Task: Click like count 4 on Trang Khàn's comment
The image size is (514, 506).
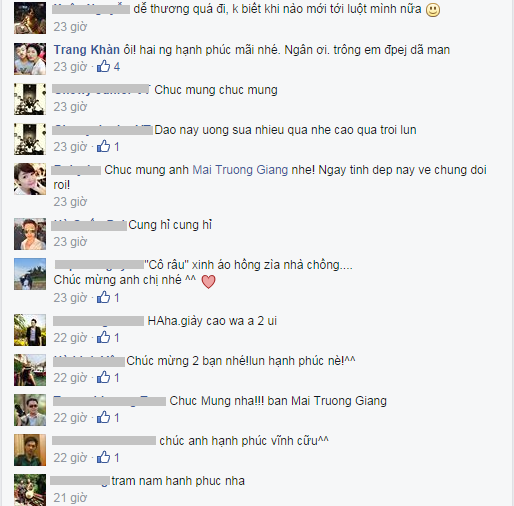Action: (x=117, y=67)
